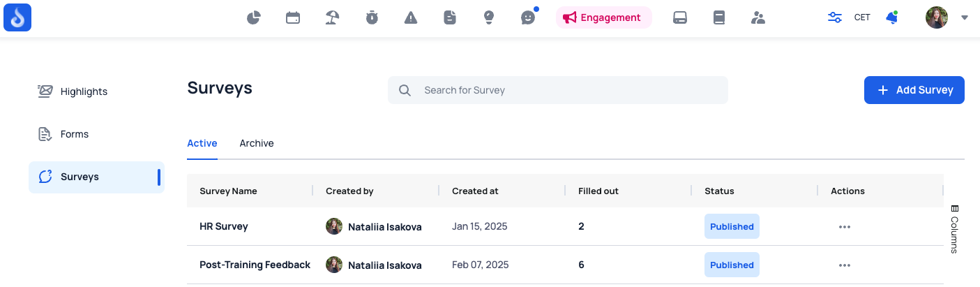Open the smiley chat bubble icon
Screen dimensions: 980x287
(x=529, y=17)
